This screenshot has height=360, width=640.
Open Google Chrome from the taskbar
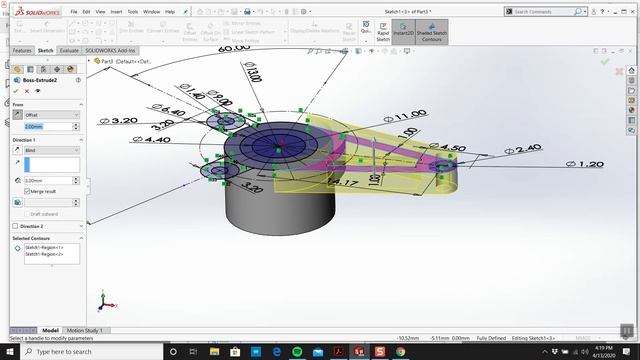click(x=400, y=352)
